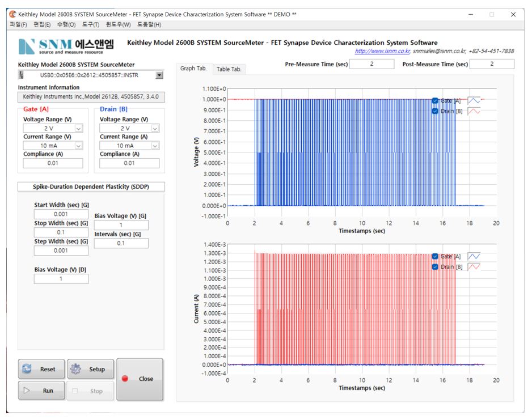
Task: Click Drain [B] red line swatch in voltage legend
Action: (474, 111)
